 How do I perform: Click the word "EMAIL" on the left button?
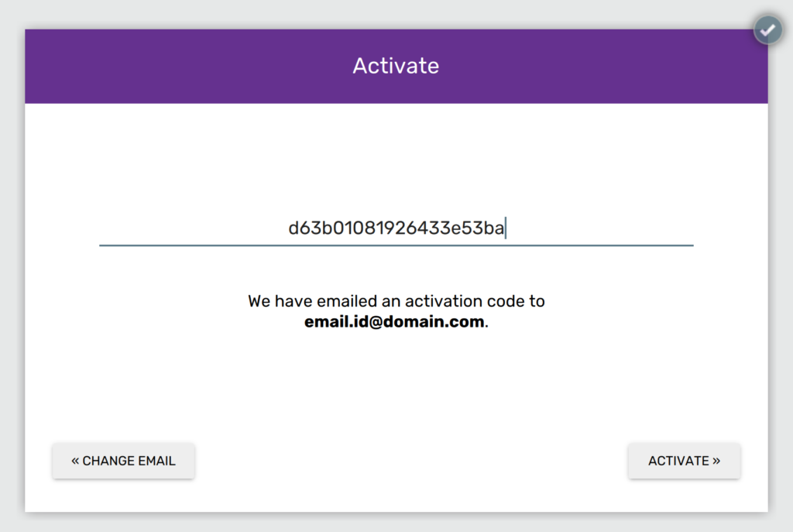click(x=151, y=461)
